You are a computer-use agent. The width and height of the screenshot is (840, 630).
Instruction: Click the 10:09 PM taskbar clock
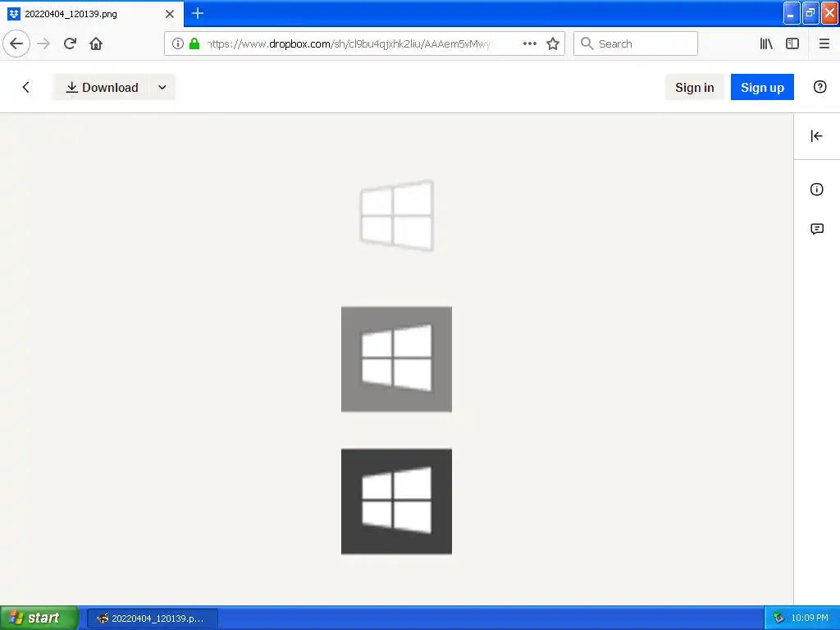tap(810, 618)
